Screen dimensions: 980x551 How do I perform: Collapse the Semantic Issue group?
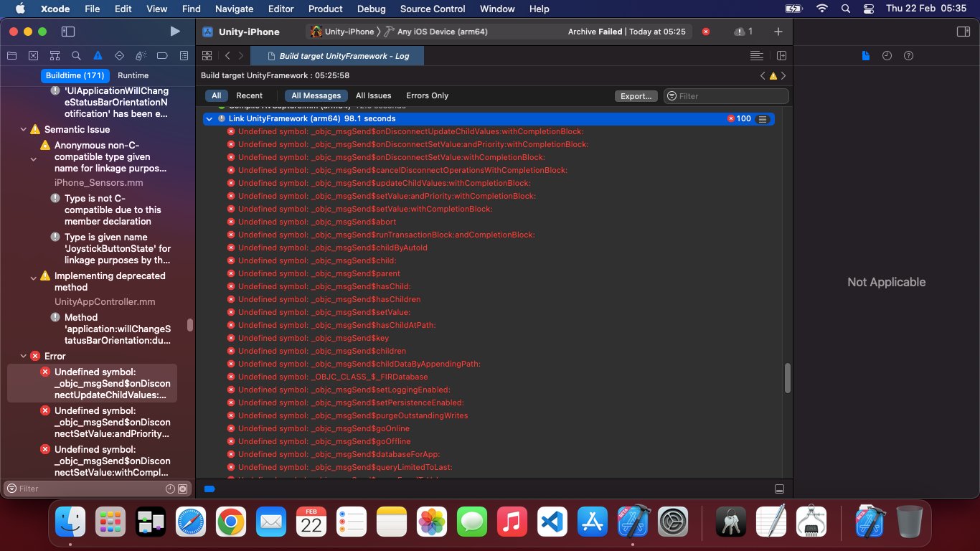coord(22,130)
